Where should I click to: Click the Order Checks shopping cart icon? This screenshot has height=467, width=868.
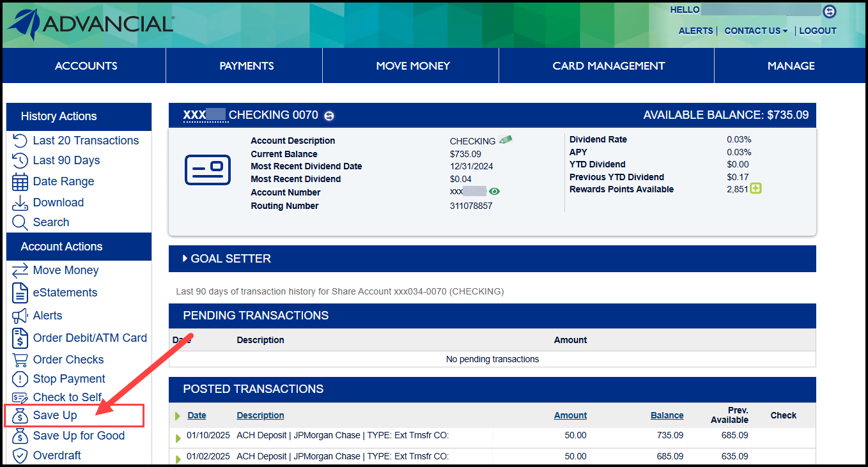20,360
